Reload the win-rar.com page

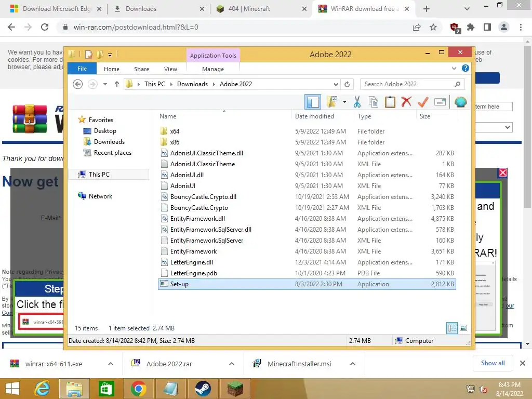pos(45,27)
